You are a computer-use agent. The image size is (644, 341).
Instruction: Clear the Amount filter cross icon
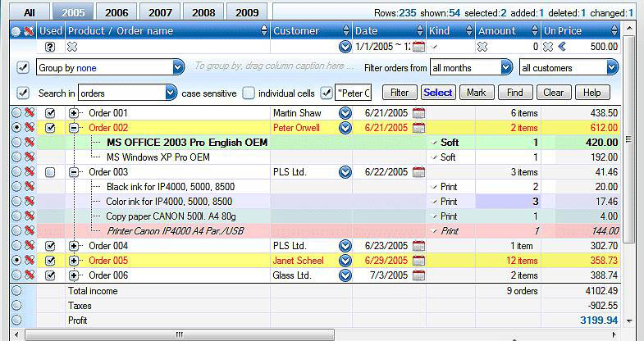pos(482,47)
